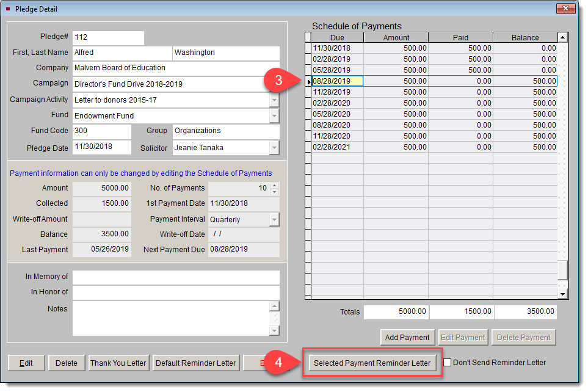
Task: Open the Fund dropdown
Action: pos(274,115)
